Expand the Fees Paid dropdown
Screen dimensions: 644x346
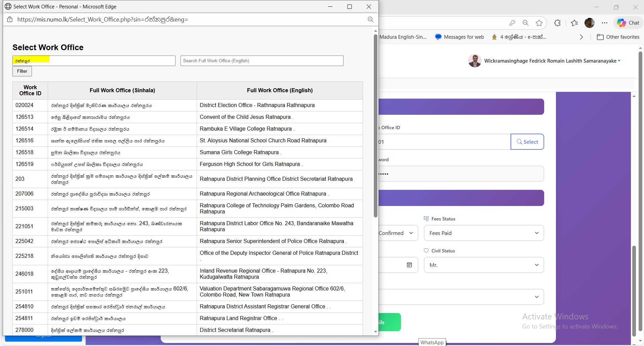483,233
